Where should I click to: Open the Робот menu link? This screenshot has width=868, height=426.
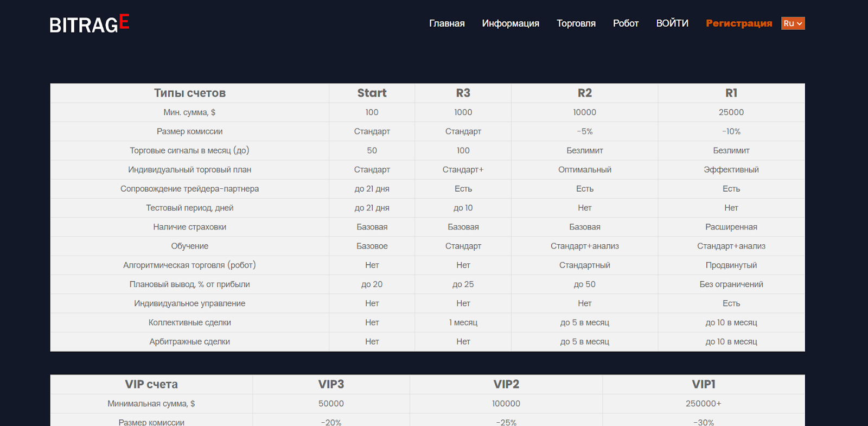626,23
